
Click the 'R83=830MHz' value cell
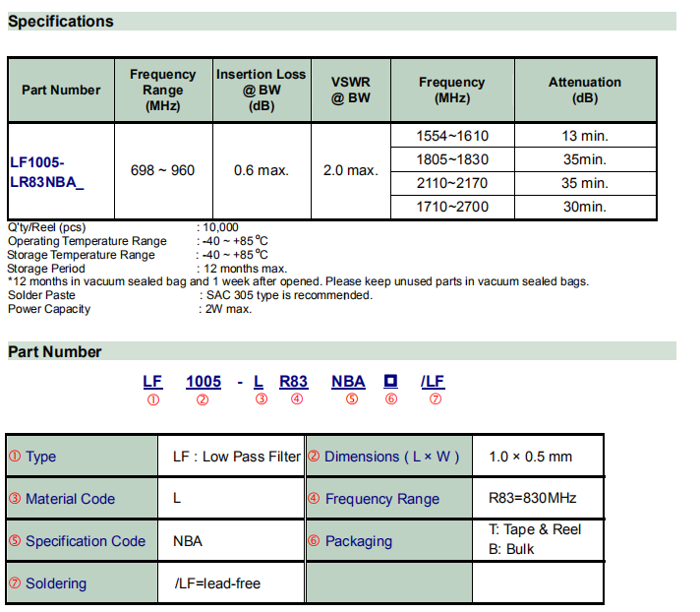(538, 499)
